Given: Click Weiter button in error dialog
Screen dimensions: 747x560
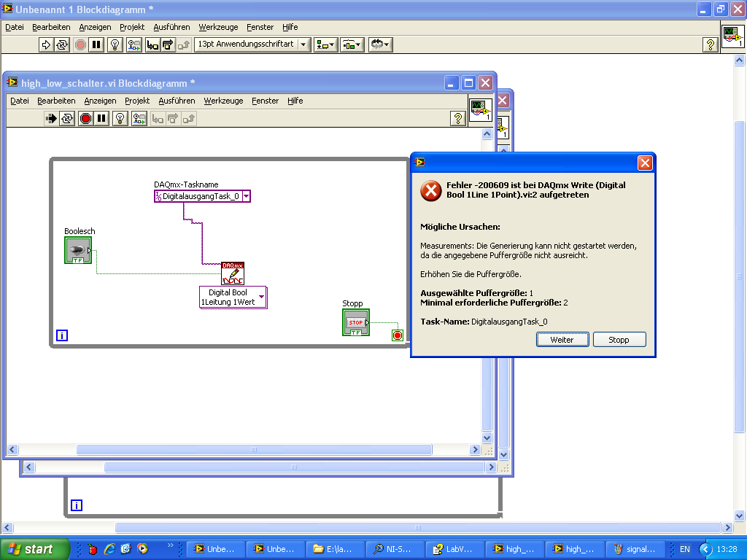Looking at the screenshot, I should [562, 340].
